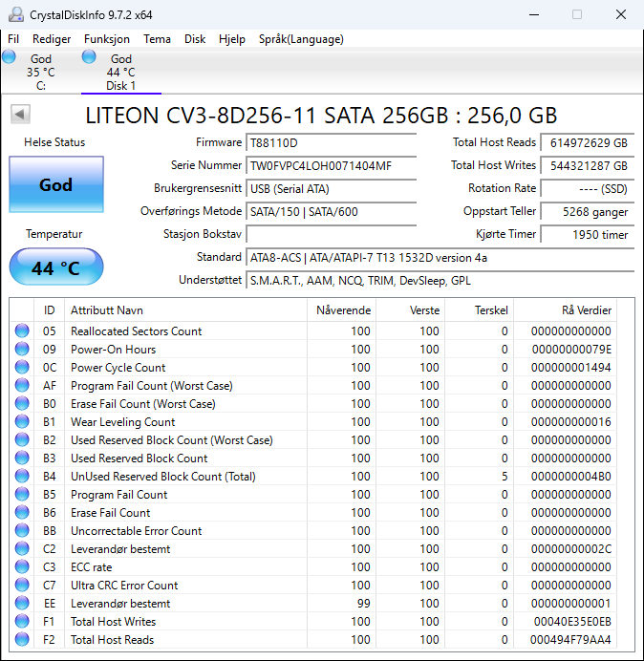Open the Hjelp menu
This screenshot has height=661, width=644.
(x=232, y=39)
